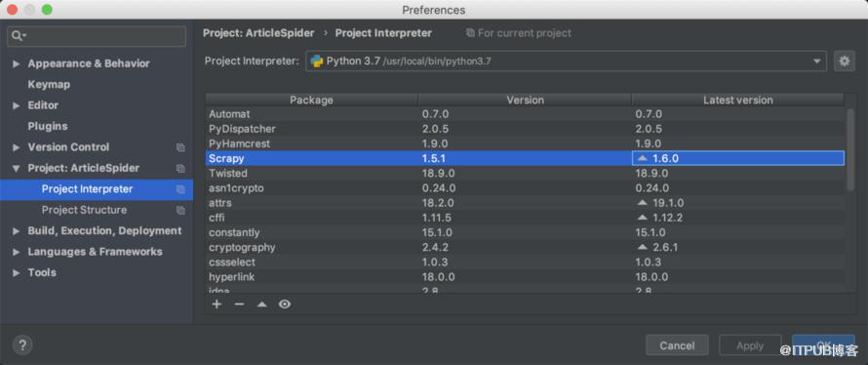Viewport: 868px width, 365px height.
Task: Open the Project Interpreter dropdown
Action: coord(816,61)
